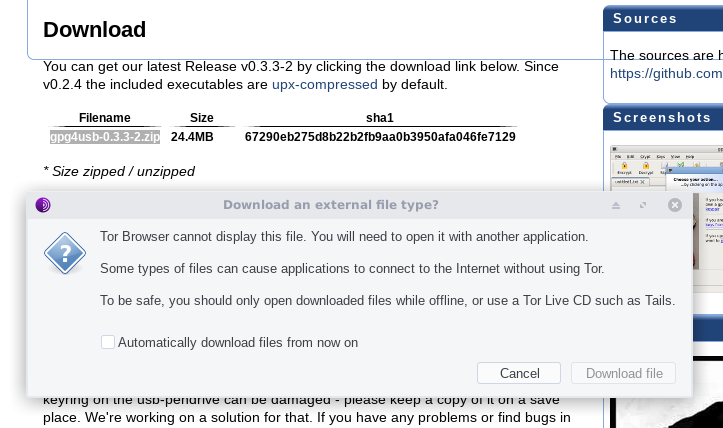Enable automatically download files from now on

pos(108,342)
